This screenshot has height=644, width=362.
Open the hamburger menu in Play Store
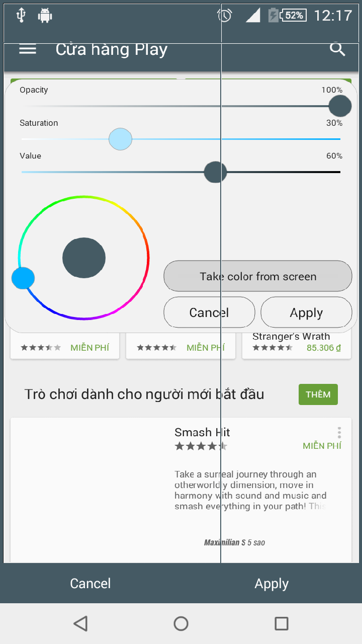coord(28,49)
